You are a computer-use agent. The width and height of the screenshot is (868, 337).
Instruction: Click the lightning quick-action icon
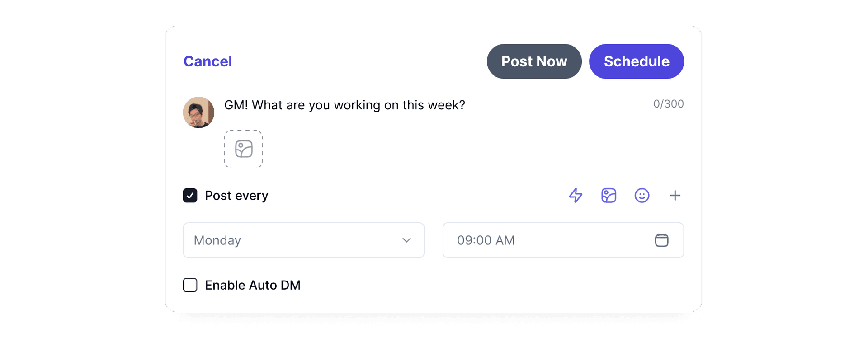click(x=575, y=195)
